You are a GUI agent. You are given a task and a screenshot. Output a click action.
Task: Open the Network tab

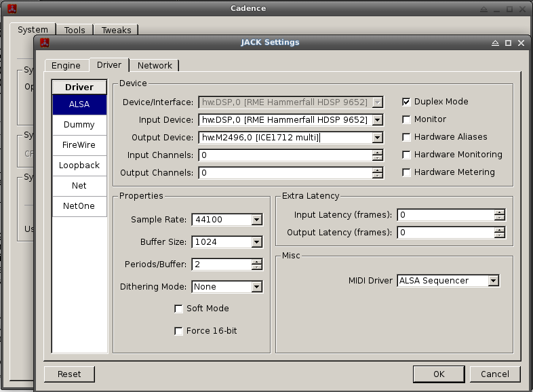pos(155,65)
